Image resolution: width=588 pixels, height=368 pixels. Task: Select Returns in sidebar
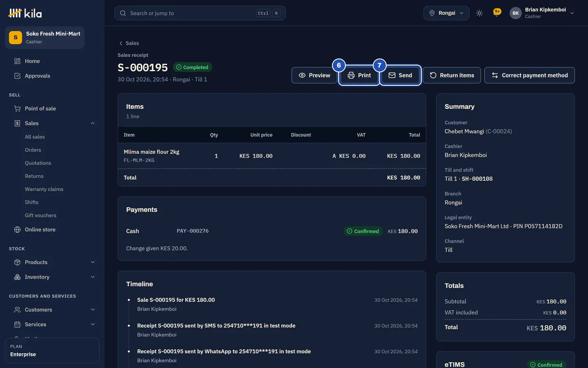tap(34, 176)
